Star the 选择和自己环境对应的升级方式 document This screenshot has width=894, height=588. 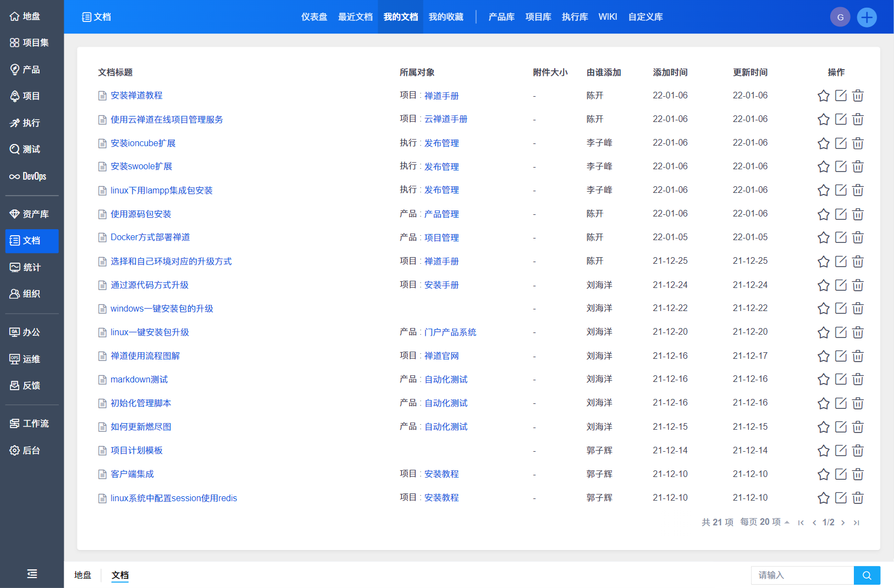(823, 262)
